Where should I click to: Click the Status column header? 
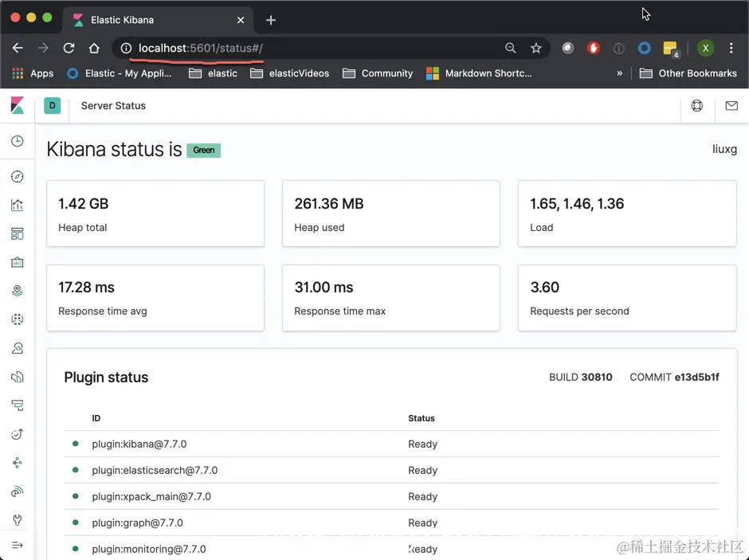pyautogui.click(x=422, y=418)
